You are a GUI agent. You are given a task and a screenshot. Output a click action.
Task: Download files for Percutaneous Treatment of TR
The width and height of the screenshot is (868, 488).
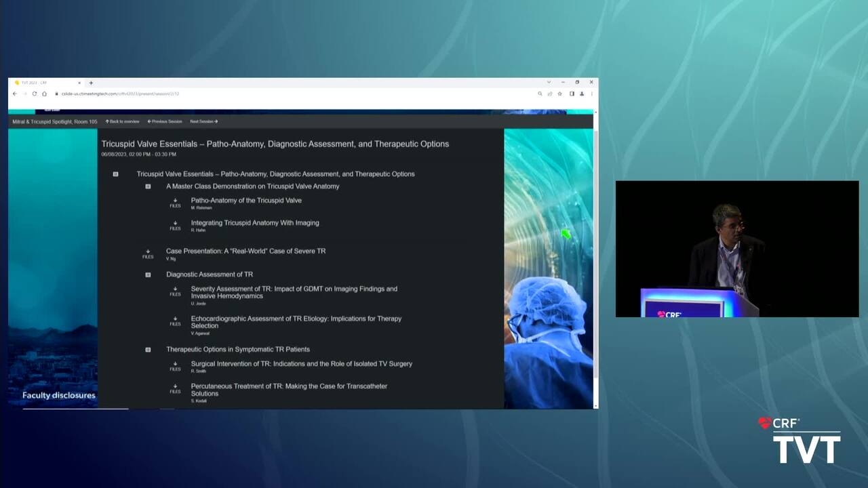click(x=175, y=388)
